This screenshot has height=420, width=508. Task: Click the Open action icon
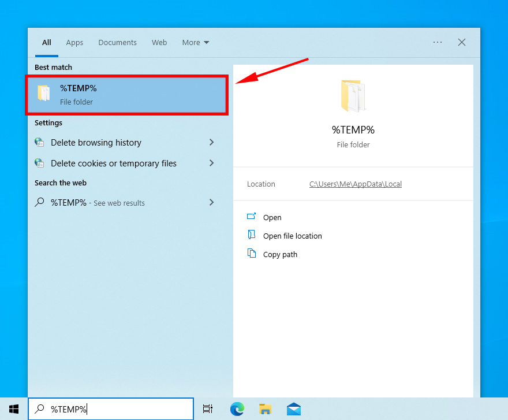tap(252, 217)
